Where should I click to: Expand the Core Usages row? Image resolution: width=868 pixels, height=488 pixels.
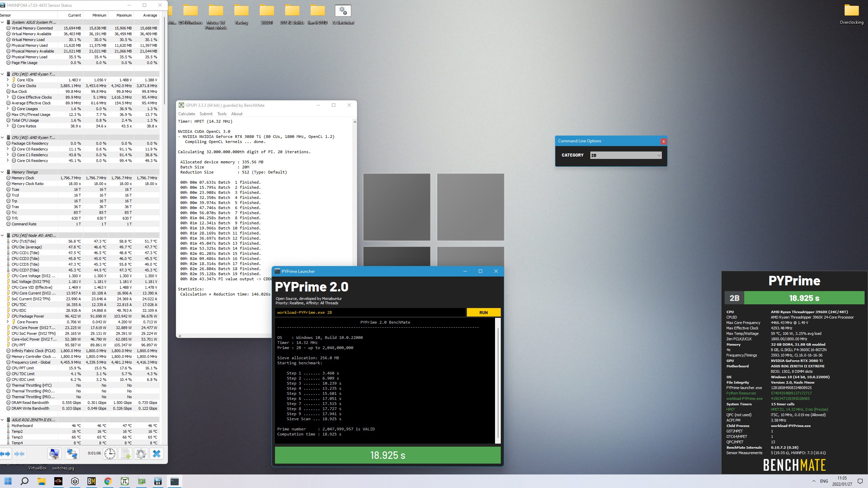pyautogui.click(x=7, y=109)
